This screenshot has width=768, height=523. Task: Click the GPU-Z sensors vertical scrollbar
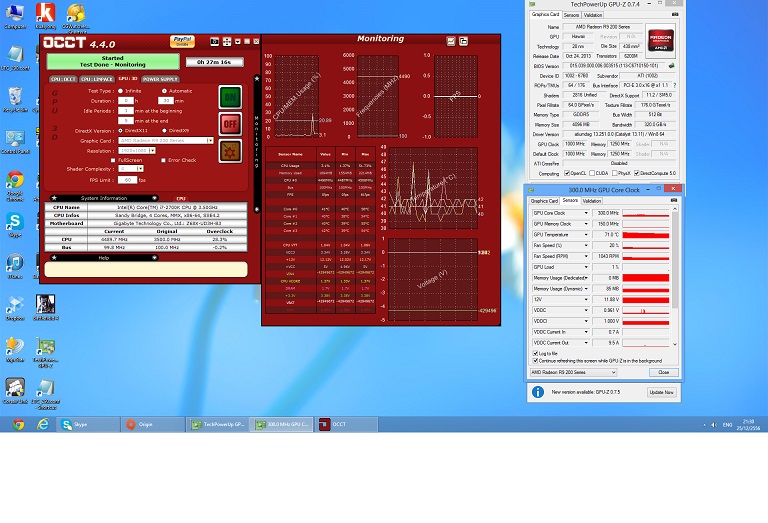[675, 260]
